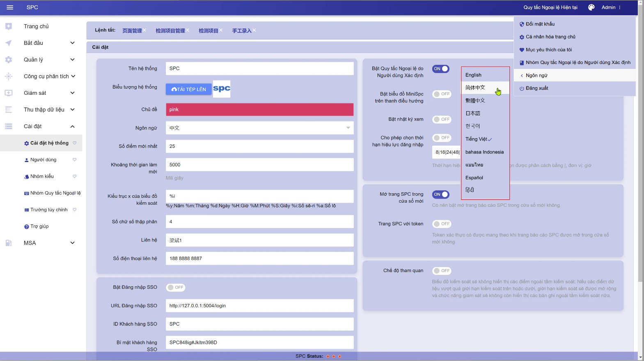This screenshot has height=361, width=644.
Task: Open the theme palette icon
Action: 591,7
